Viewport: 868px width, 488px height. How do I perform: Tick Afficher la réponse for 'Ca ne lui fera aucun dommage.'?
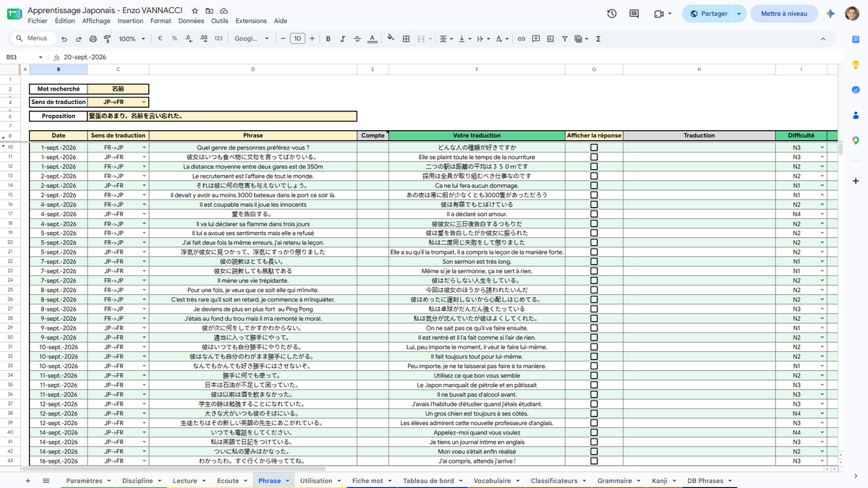[594, 186]
